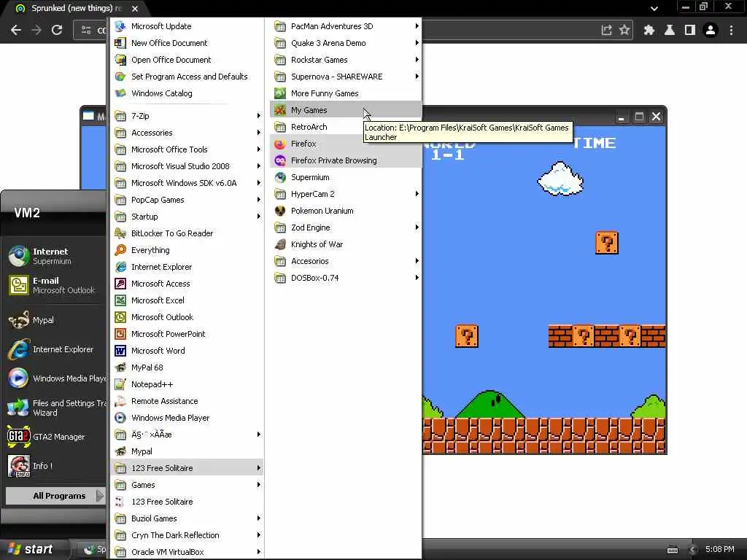
Task: Click the Notepad++ icon
Action: (x=120, y=384)
